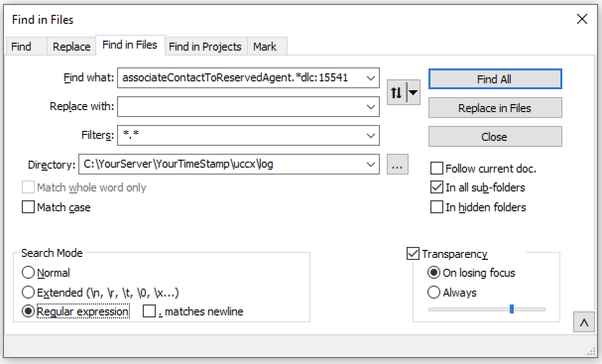This screenshot has width=602, height=364.
Task: Check the Follow current doc. option
Action: click(x=437, y=169)
